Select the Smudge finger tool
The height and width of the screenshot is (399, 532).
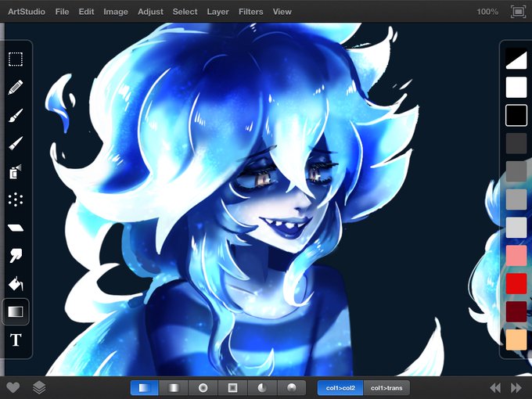[16, 256]
